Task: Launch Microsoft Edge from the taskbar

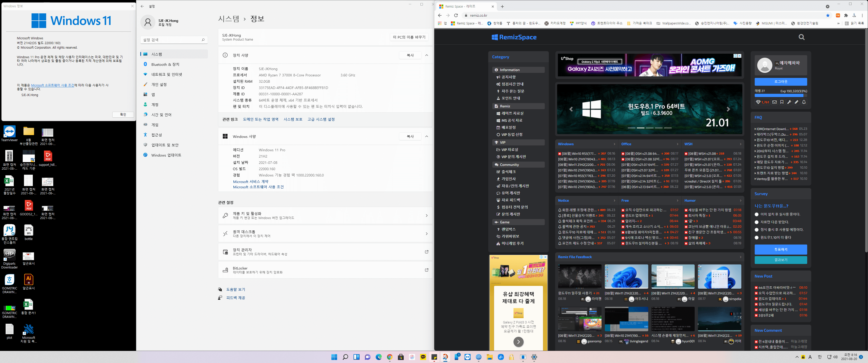Action: (378, 357)
